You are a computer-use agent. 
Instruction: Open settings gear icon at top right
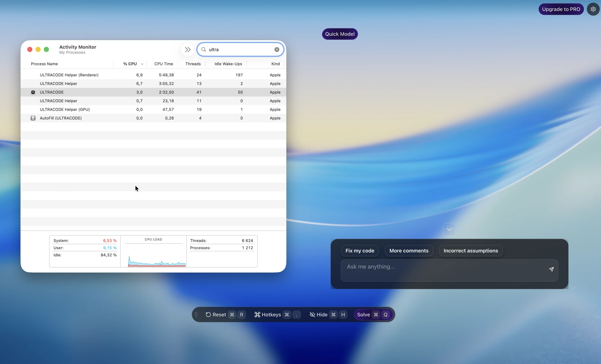(593, 9)
